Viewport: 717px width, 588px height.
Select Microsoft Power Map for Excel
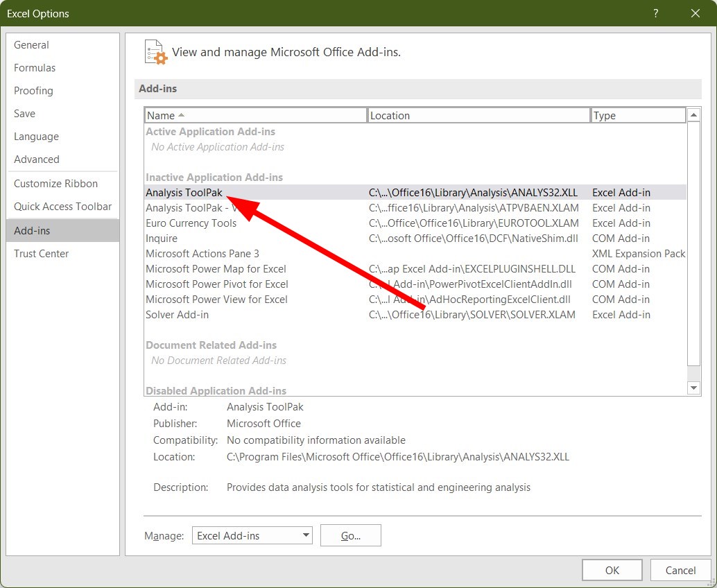coord(415,269)
